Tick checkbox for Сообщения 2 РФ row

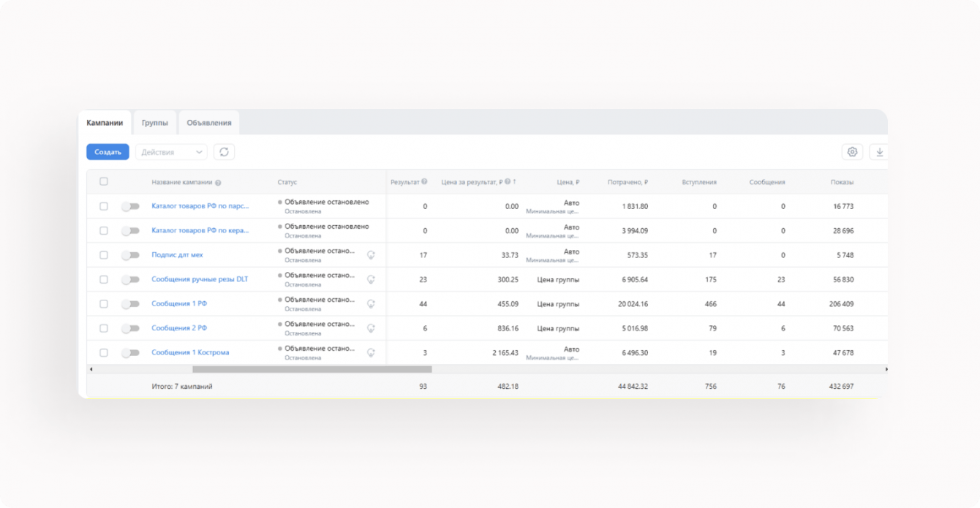click(103, 328)
